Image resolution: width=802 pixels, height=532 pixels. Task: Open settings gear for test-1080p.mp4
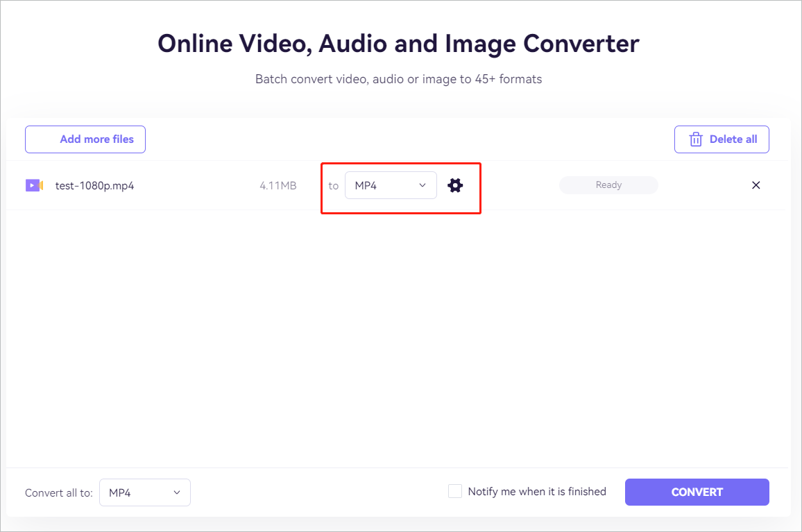[x=455, y=185]
